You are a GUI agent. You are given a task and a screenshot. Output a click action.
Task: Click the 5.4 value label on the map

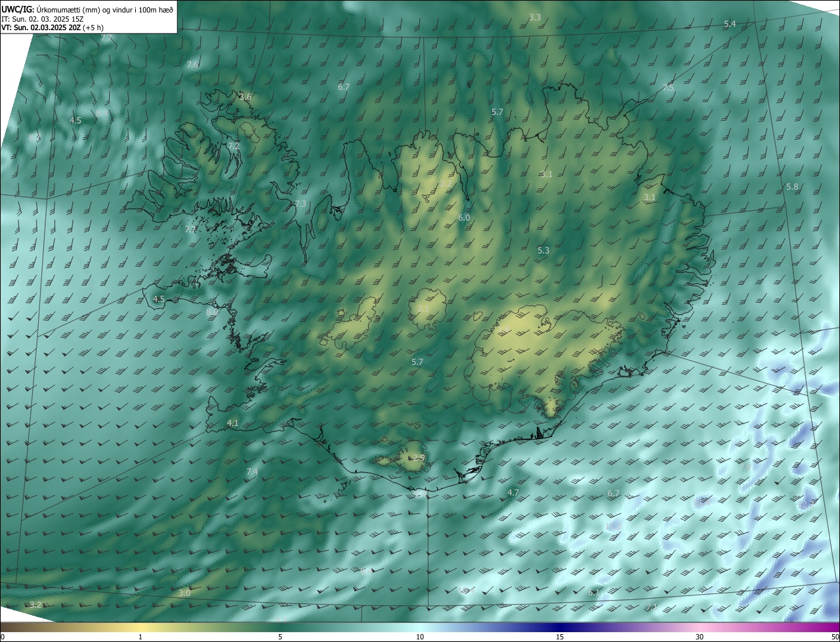point(730,24)
